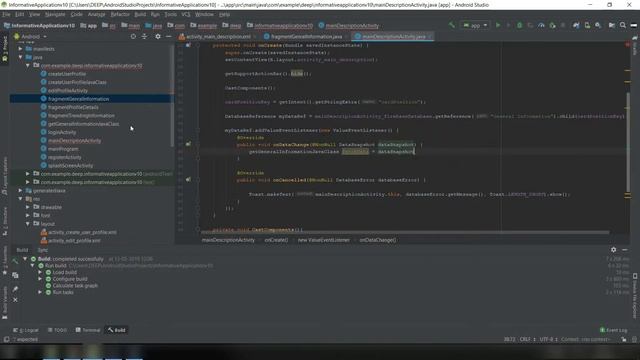Open the TODO tool window button
640x360 pixels.
[x=57, y=330]
